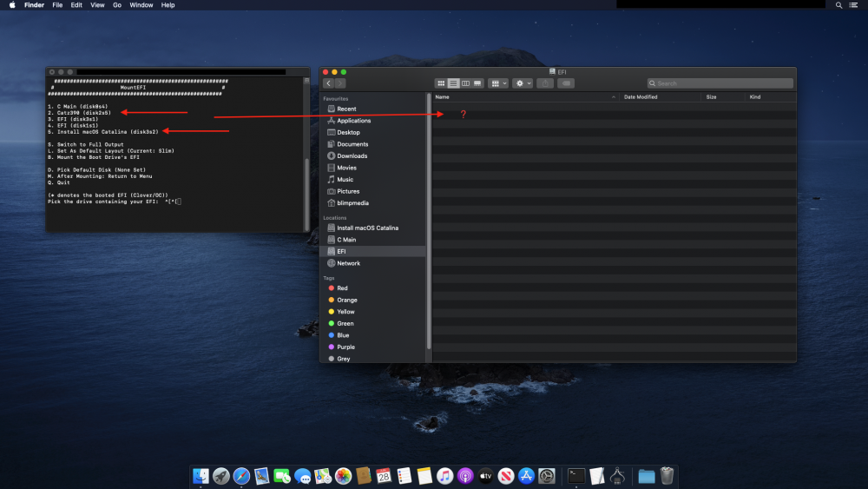The height and width of the screenshot is (489, 868).
Task: Open Notes yellow pad in Dock
Action: click(424, 476)
